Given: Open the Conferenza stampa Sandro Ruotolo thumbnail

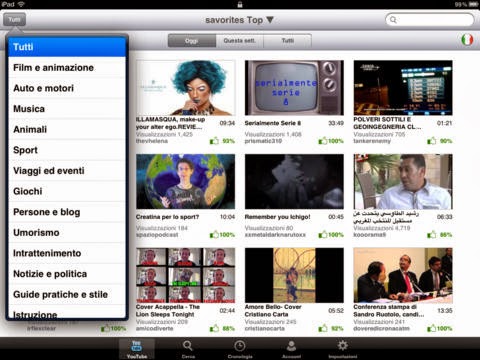Looking at the screenshot, I should pos(403,275).
